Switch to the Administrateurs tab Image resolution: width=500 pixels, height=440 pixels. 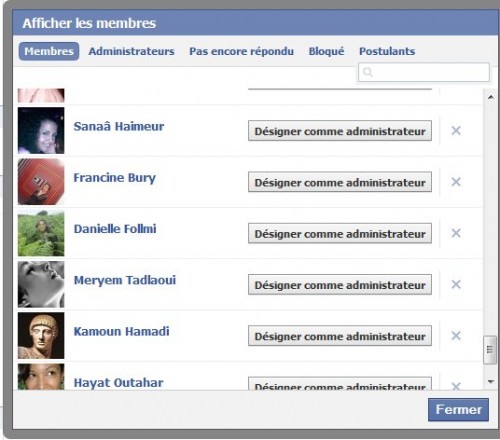(131, 51)
